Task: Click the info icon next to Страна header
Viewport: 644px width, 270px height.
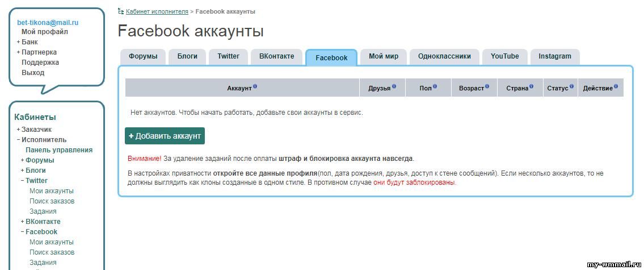Action: click(531, 86)
